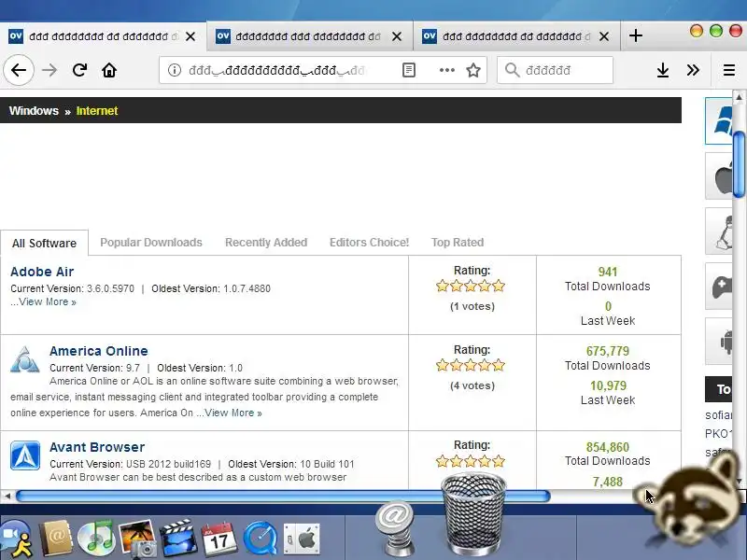Open the iChat dock icon

pyautogui.click(x=16, y=539)
